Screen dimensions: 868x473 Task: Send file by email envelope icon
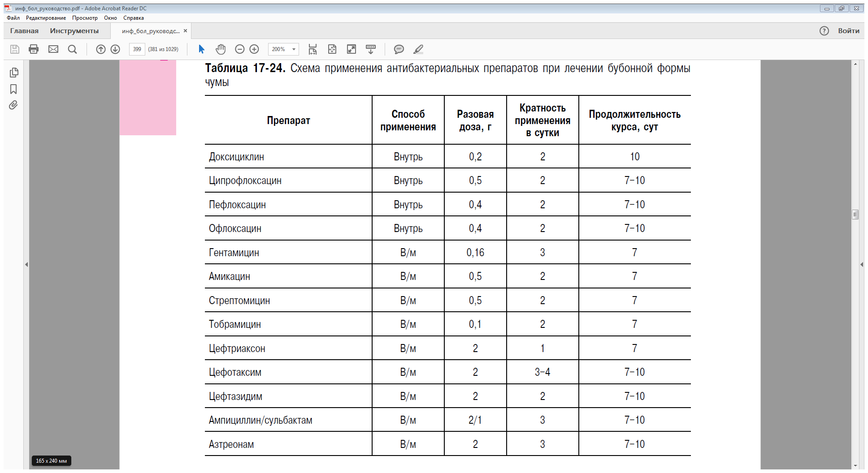point(53,49)
